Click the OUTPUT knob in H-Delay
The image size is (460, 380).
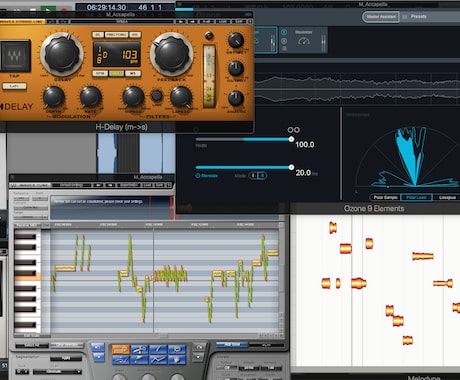tap(236, 68)
